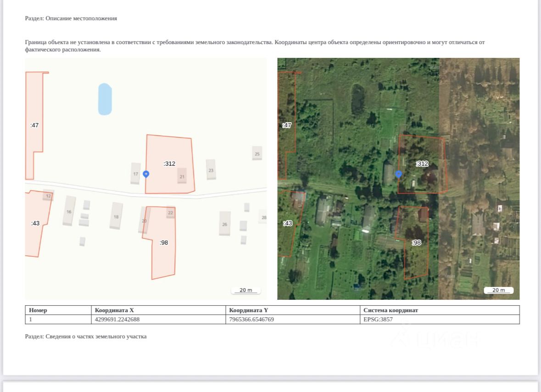Viewport: 541px width, 392px height.
Task: Pick parcel label :98 on the schematic map
Action: 164,242
